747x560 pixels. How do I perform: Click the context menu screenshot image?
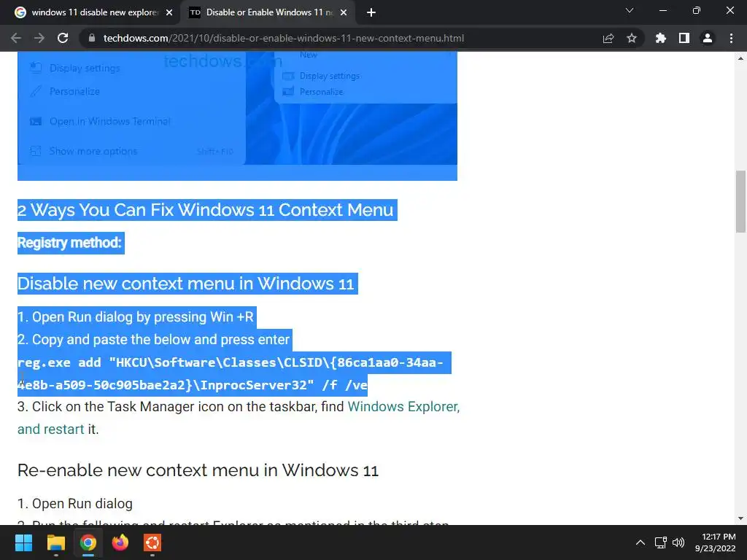click(x=237, y=109)
